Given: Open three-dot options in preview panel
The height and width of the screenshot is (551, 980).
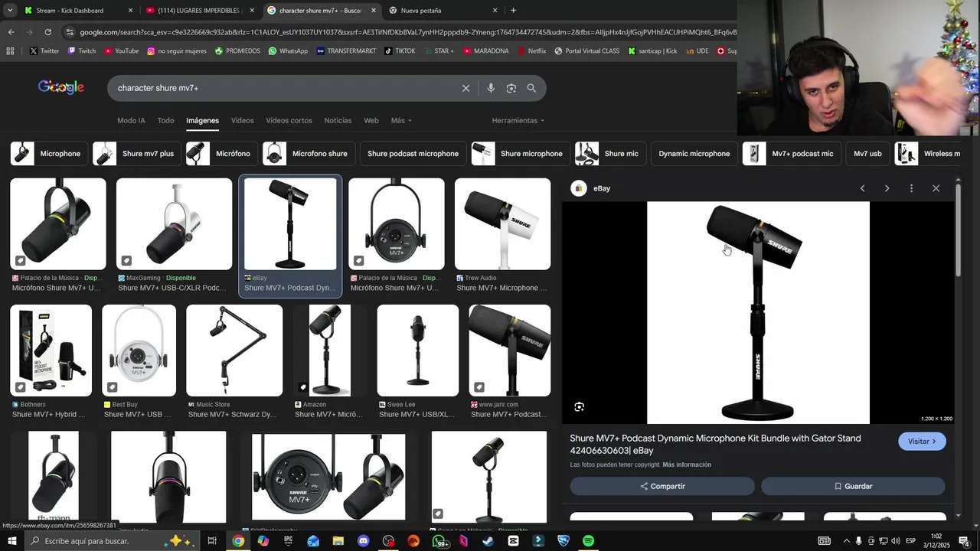Looking at the screenshot, I should point(911,188).
